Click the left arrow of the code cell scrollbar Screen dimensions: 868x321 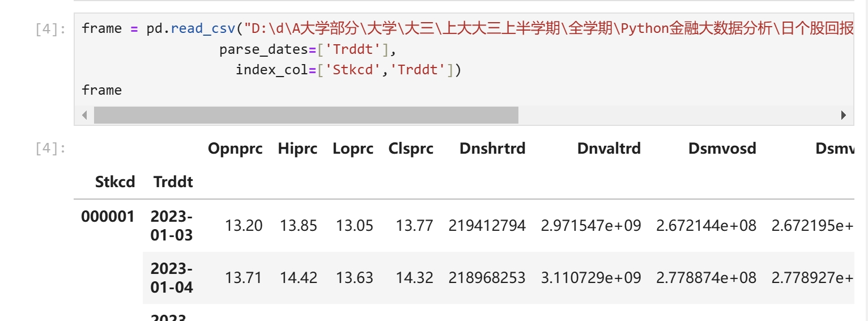tap(84, 115)
